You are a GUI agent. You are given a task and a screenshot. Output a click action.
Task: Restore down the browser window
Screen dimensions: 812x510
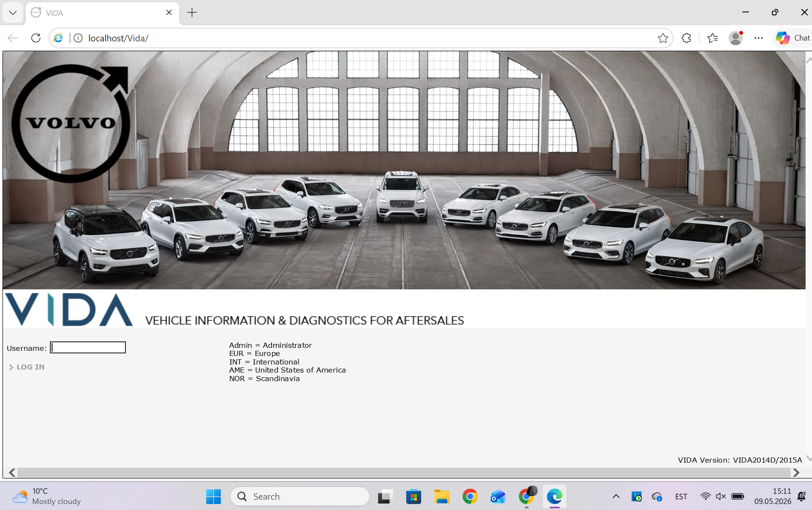pos(775,12)
